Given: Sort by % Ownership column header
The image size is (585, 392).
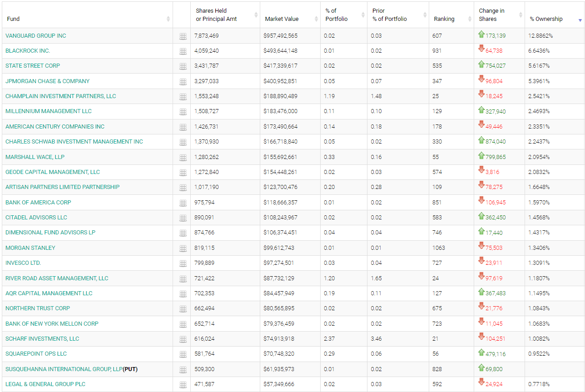Looking at the screenshot, I should [x=555, y=15].
